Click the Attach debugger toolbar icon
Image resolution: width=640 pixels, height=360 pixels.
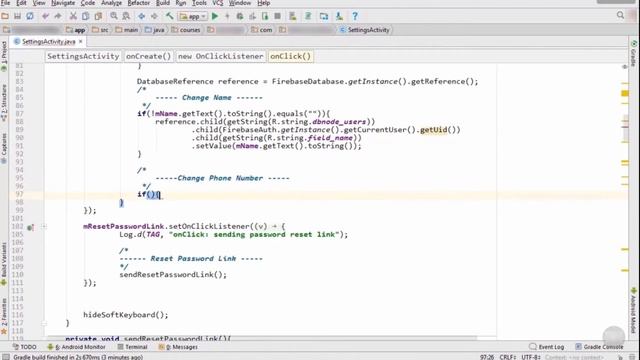coord(265,16)
